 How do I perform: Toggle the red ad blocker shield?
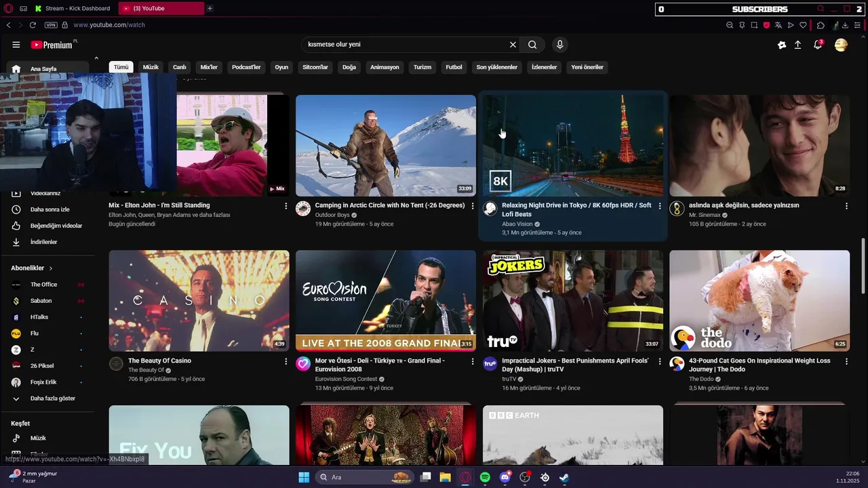(x=766, y=25)
